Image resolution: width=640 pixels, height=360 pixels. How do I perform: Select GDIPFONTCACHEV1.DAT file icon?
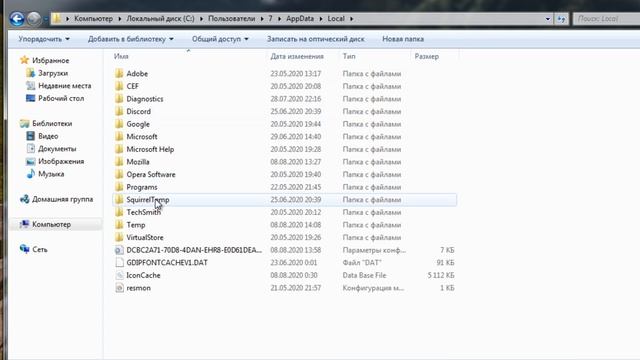pyautogui.click(x=119, y=263)
